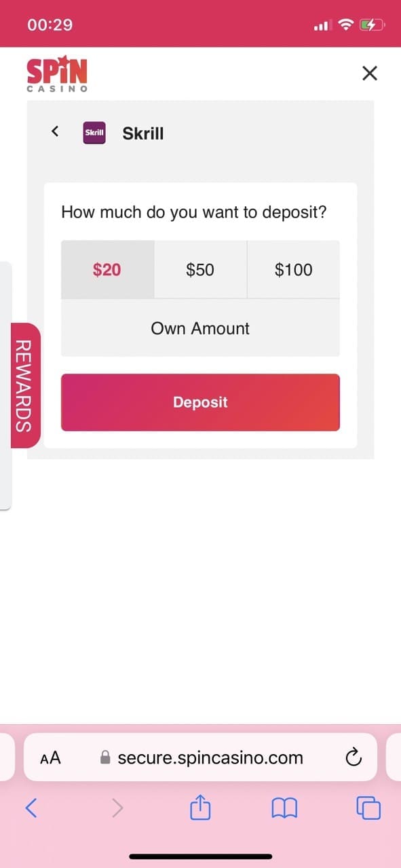This screenshot has height=868, width=401.
Task: Tap the pink Deposit button
Action: (x=200, y=402)
